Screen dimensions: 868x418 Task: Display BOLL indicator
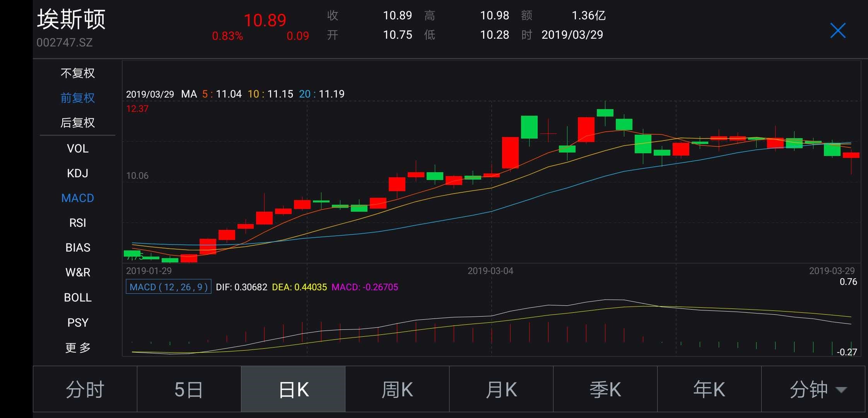click(x=78, y=298)
